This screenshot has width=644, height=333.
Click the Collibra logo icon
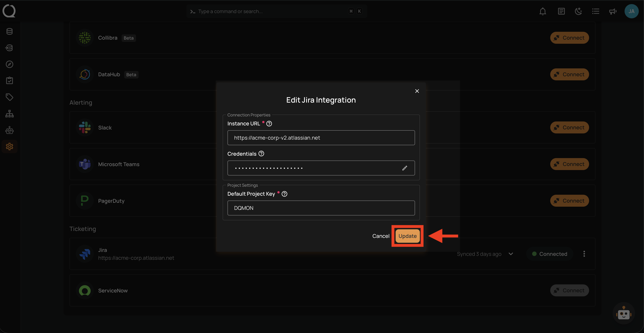tap(85, 38)
